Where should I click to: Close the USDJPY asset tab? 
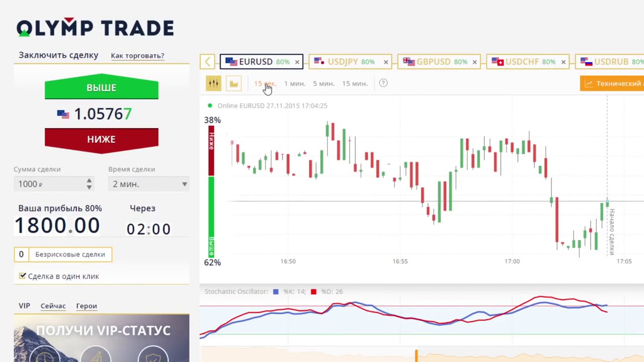pos(386,62)
